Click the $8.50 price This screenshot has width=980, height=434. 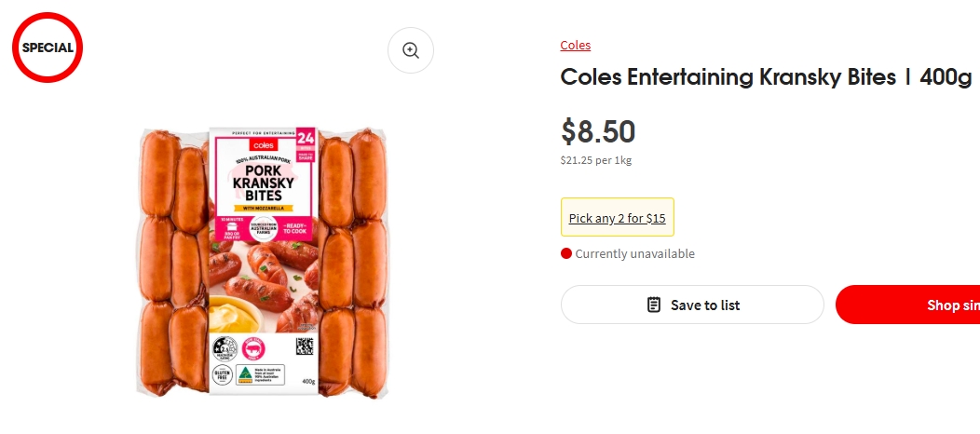click(x=597, y=131)
